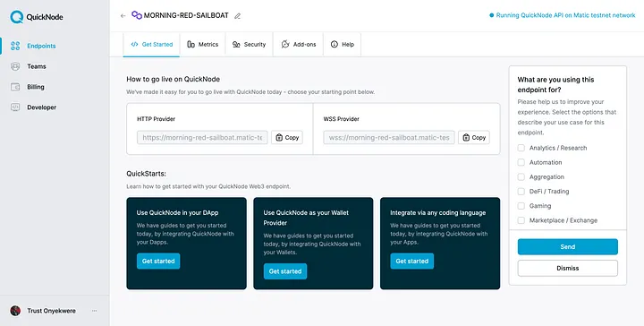Image resolution: width=644 pixels, height=326 pixels.
Task: Click the Polygon chain logo icon
Action: (137, 15)
